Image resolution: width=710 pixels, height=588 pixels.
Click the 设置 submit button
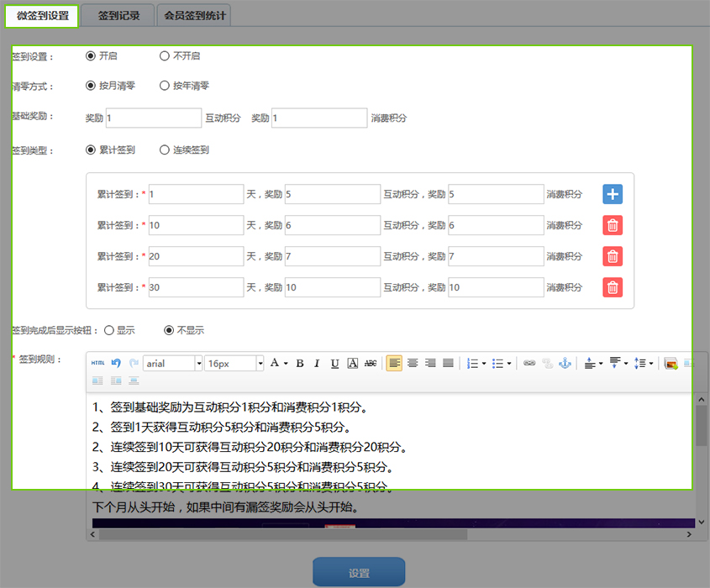pos(359,573)
